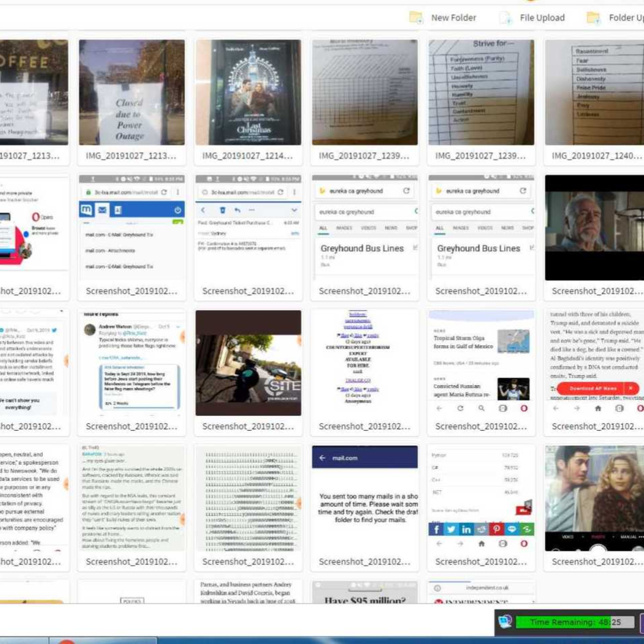This screenshot has height=644, width=644.
Task: Click the Folder Upload button
Action: click(x=615, y=18)
